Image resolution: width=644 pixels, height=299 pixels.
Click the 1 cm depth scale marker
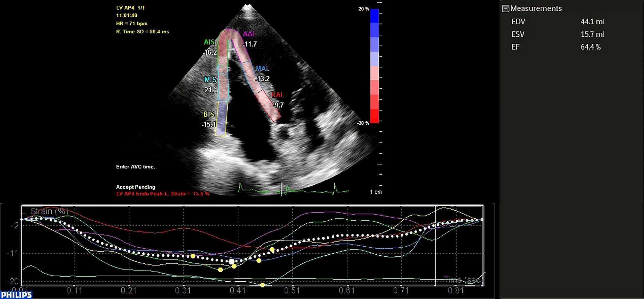pos(376,192)
